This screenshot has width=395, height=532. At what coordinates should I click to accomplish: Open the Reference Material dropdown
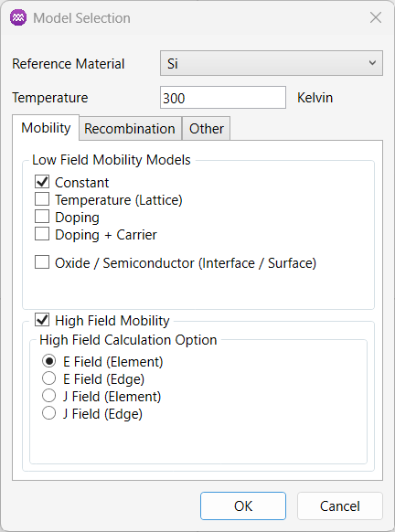coord(272,63)
